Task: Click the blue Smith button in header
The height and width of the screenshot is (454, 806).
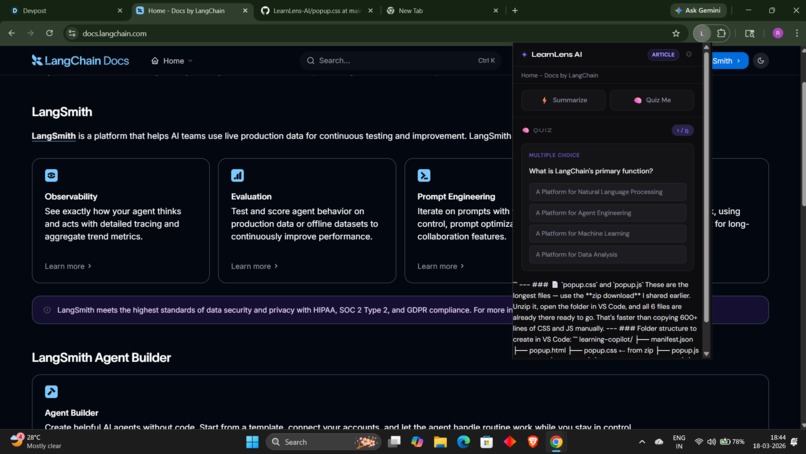Action: (729, 61)
